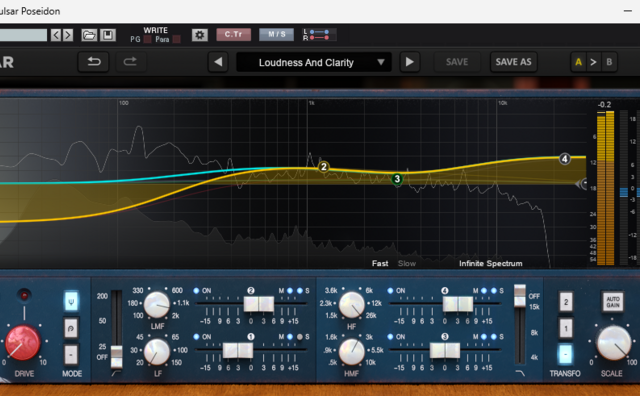Image resolution: width=640 pixels, height=396 pixels.
Task: Toggle band 2 LMF ON light
Action: pyautogui.click(x=196, y=291)
